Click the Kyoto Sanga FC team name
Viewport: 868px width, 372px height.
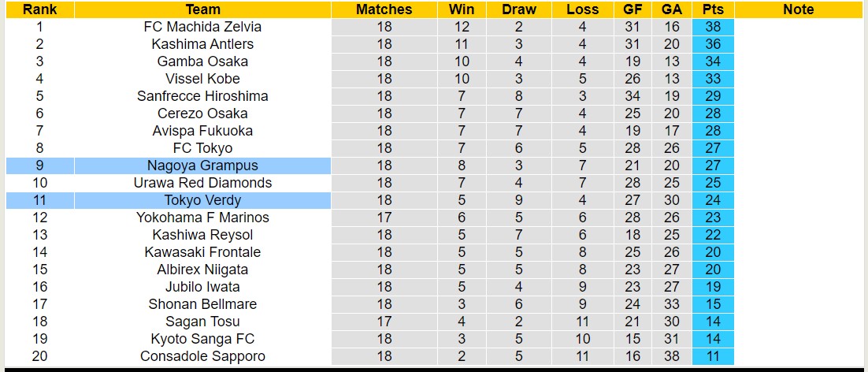[202, 339]
